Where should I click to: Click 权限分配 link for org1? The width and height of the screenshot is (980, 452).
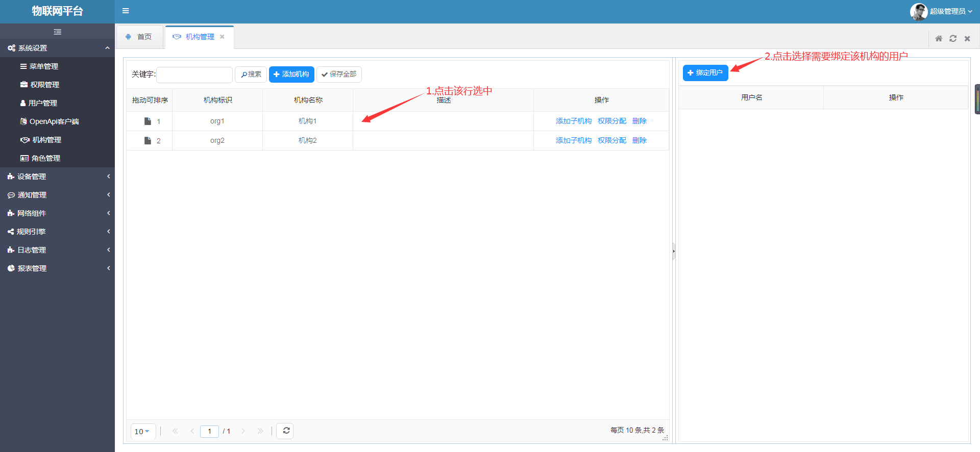coord(611,121)
